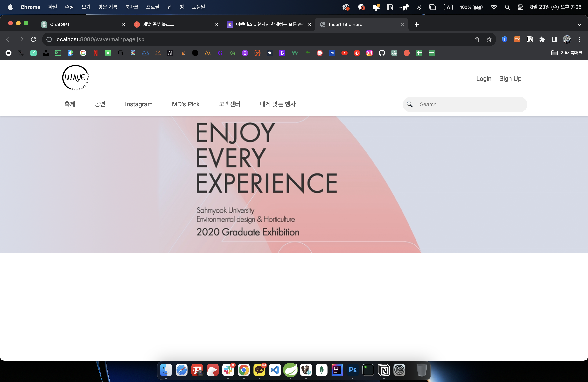Open the 축제 navigation item
This screenshot has height=382, width=588.
click(x=70, y=104)
